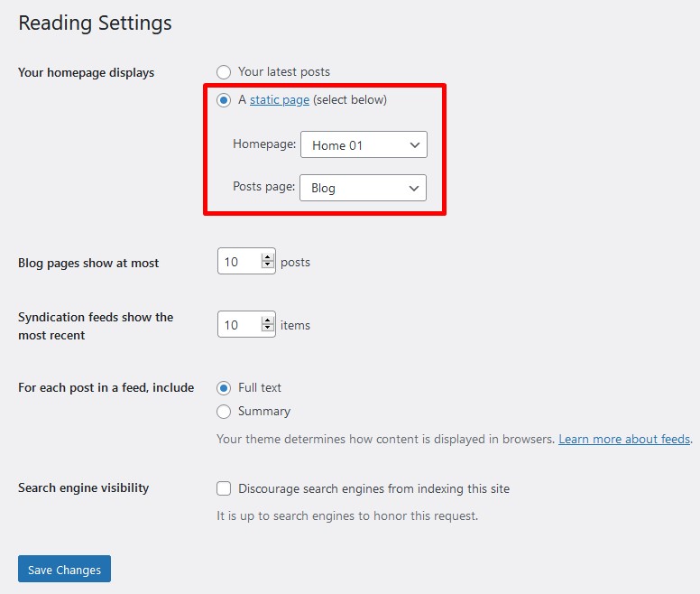Choose the 'A static page' radio option
Image resolution: width=700 pixels, height=594 pixels.
click(x=224, y=100)
